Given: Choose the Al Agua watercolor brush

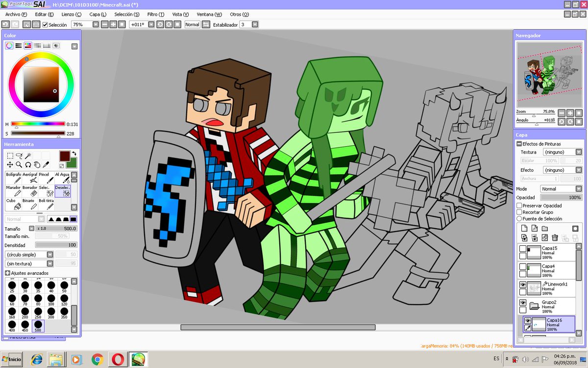Looking at the screenshot, I should click(x=63, y=178).
